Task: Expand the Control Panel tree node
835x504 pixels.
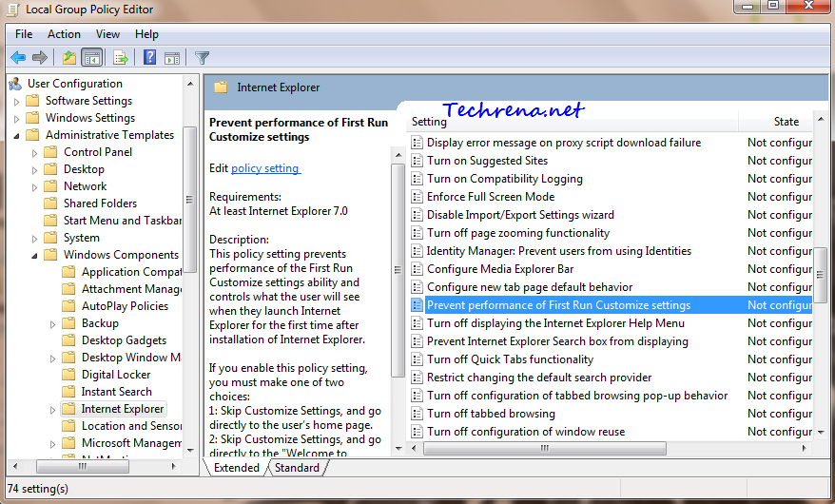Action: tap(34, 153)
